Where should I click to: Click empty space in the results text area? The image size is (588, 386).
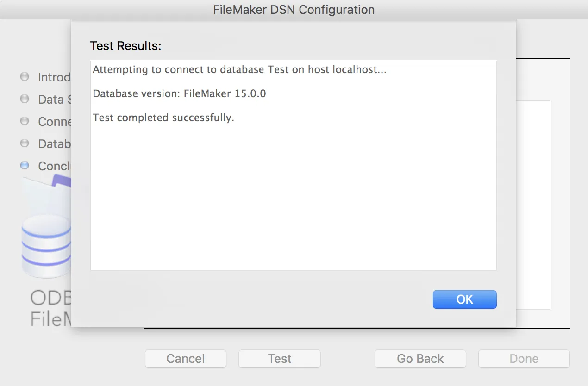[293, 199]
